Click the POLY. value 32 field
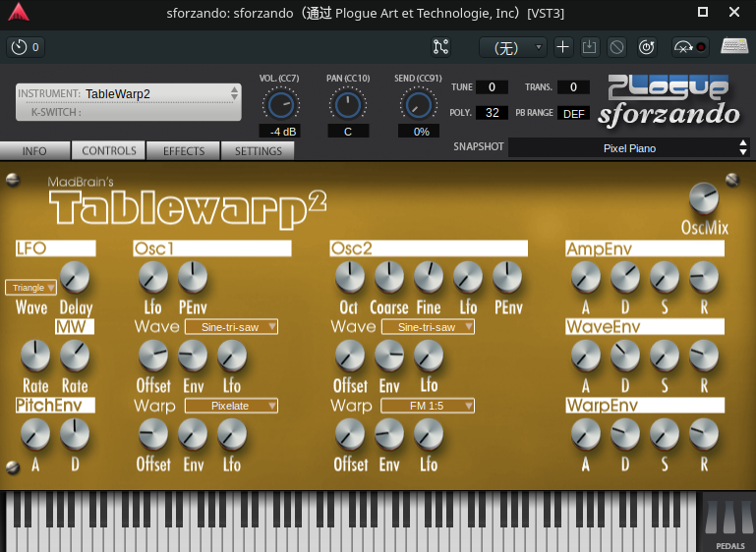Viewport: 756px width, 552px height. pos(492,113)
